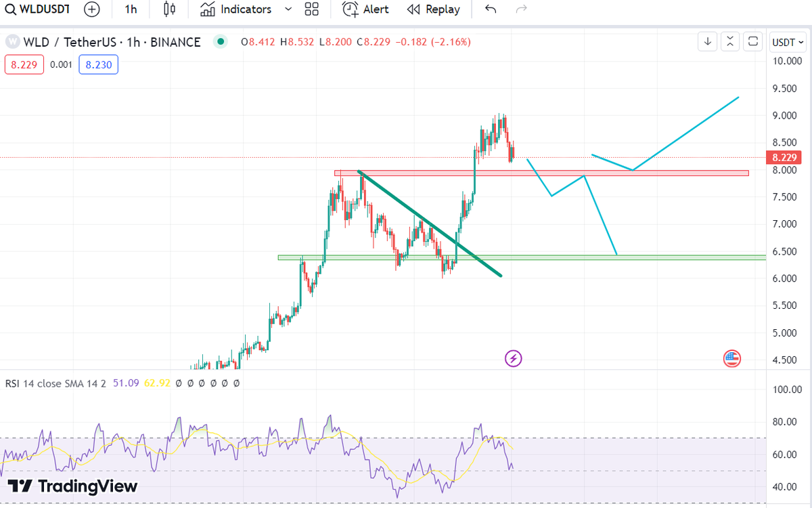Image resolution: width=812 pixels, height=508 pixels.
Task: Expand the favorite indicators dropdown arrow
Action: [289, 9]
